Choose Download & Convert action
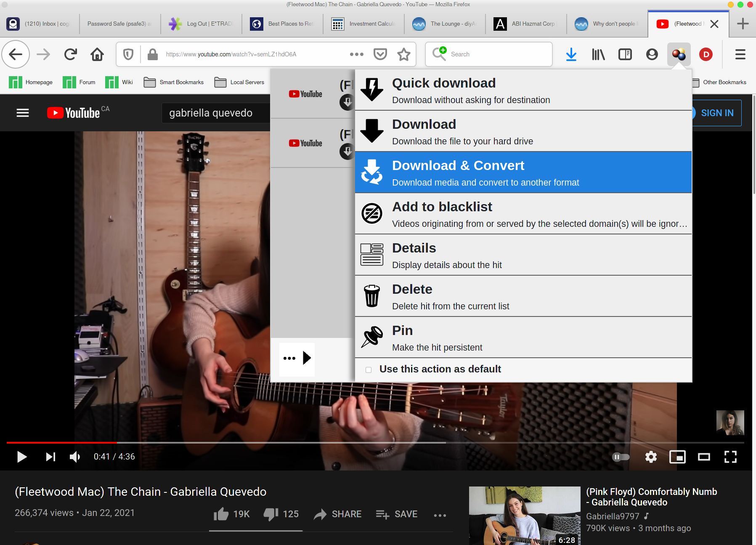 tap(523, 173)
